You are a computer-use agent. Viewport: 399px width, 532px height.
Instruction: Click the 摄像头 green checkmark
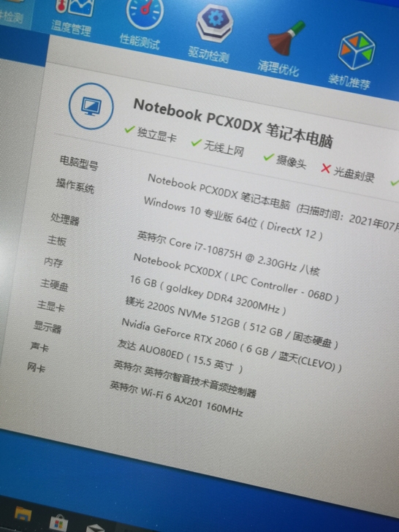pos(269,157)
